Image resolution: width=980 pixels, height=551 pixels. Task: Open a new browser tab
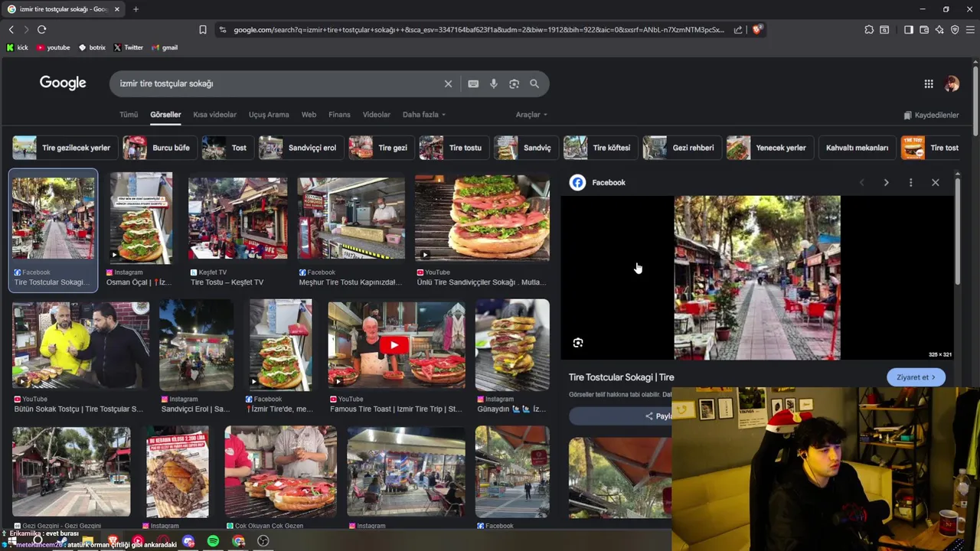136,9
